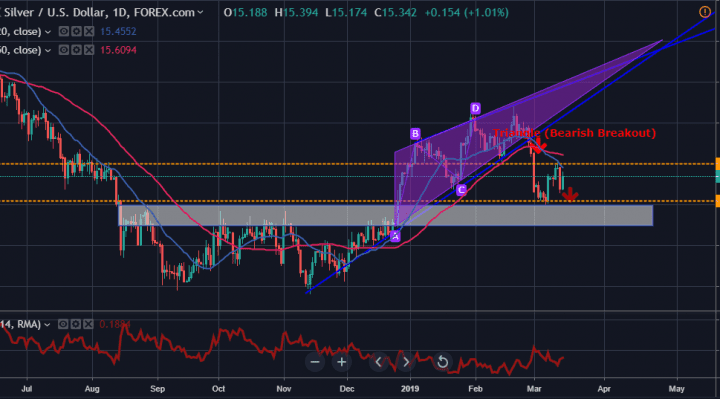Open settings gear of the 15.4552 moving average
The image size is (720, 399).
[76, 31]
